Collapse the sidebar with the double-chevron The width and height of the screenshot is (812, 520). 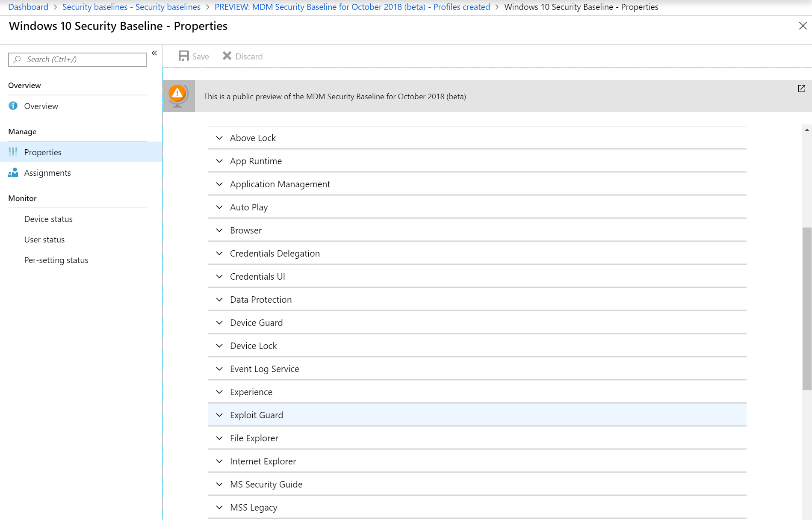(154, 53)
